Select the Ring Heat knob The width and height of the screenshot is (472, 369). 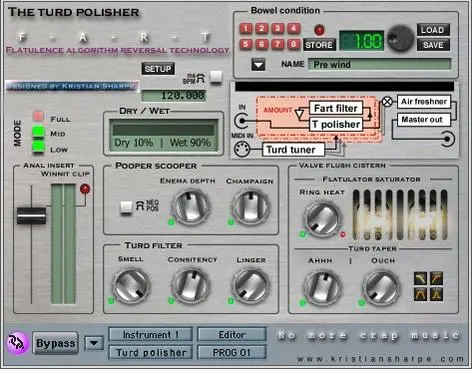click(322, 218)
